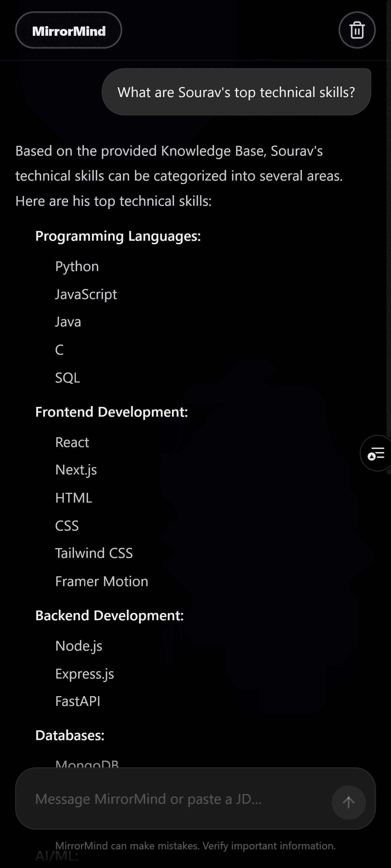Open the side panel list icon
The height and width of the screenshot is (868, 391).
point(376,453)
